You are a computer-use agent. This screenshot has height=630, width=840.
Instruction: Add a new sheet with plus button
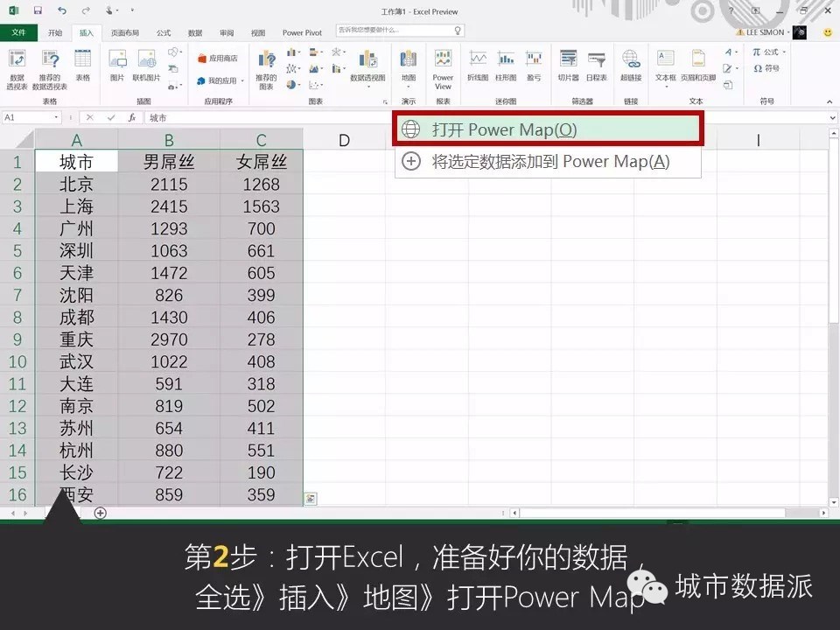[100, 514]
